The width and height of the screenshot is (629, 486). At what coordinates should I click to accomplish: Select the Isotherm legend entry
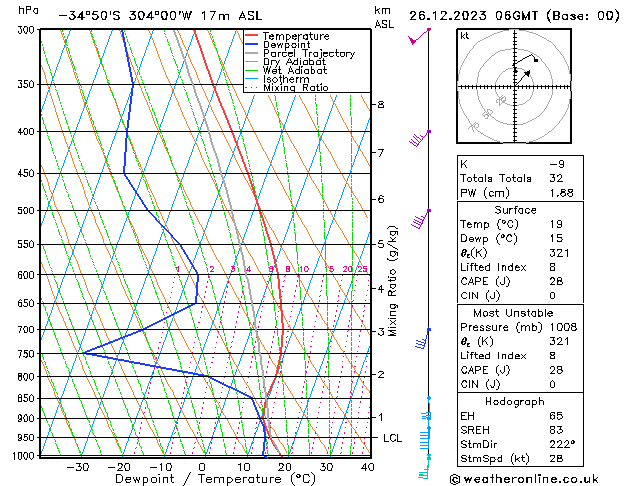[286, 79]
